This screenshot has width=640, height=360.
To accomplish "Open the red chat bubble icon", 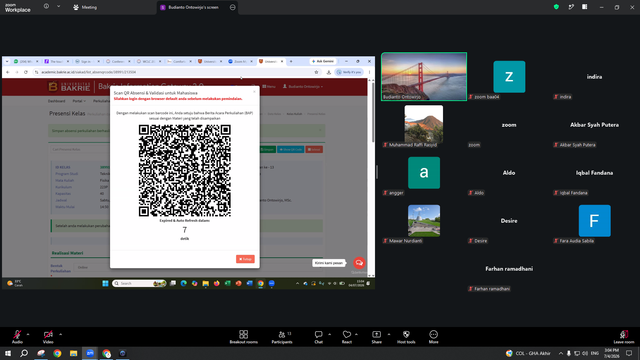I will [x=359, y=263].
